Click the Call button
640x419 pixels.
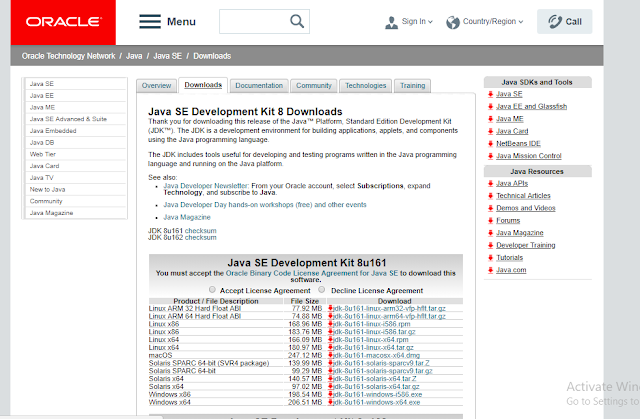pos(564,22)
